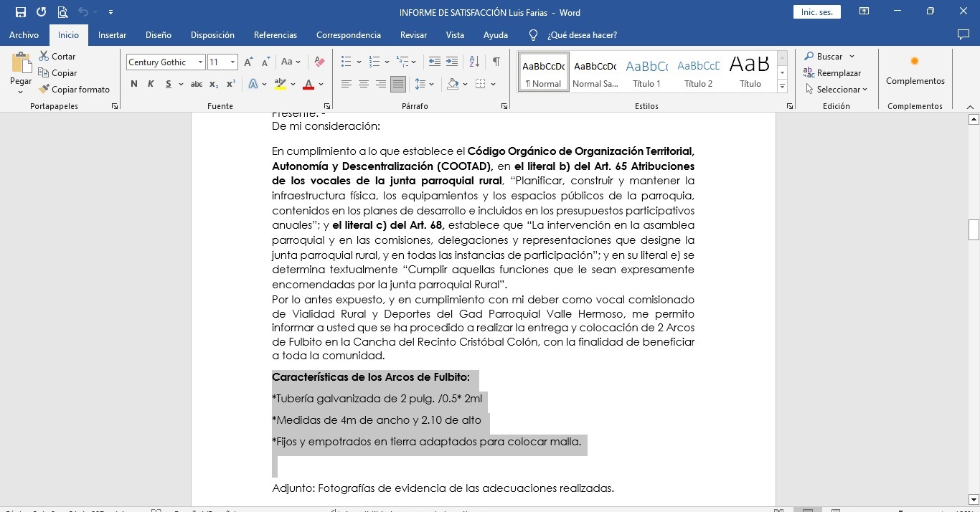Toggle italic (K) formatting
Viewport: 980px width, 512px height.
(x=151, y=84)
